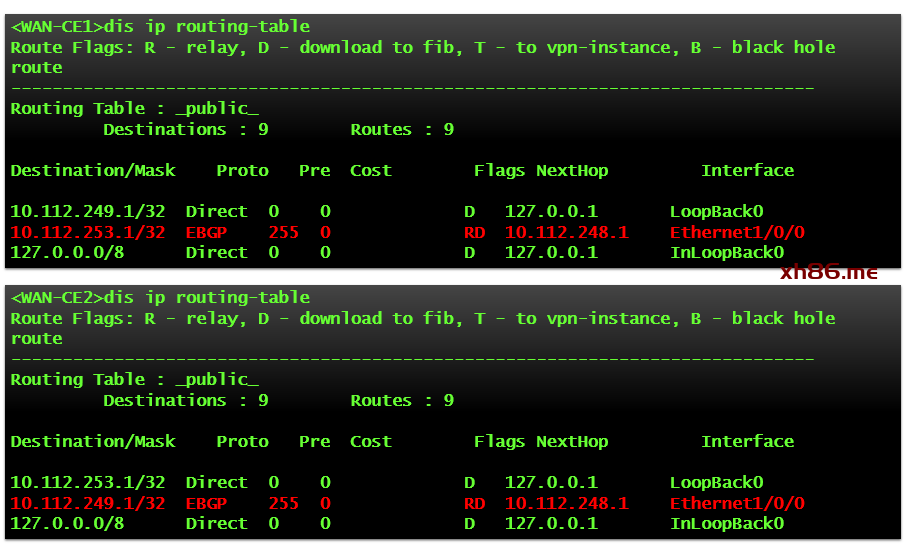Click next hop 10.112.248.1 in WAN-CE2 table

(x=566, y=503)
